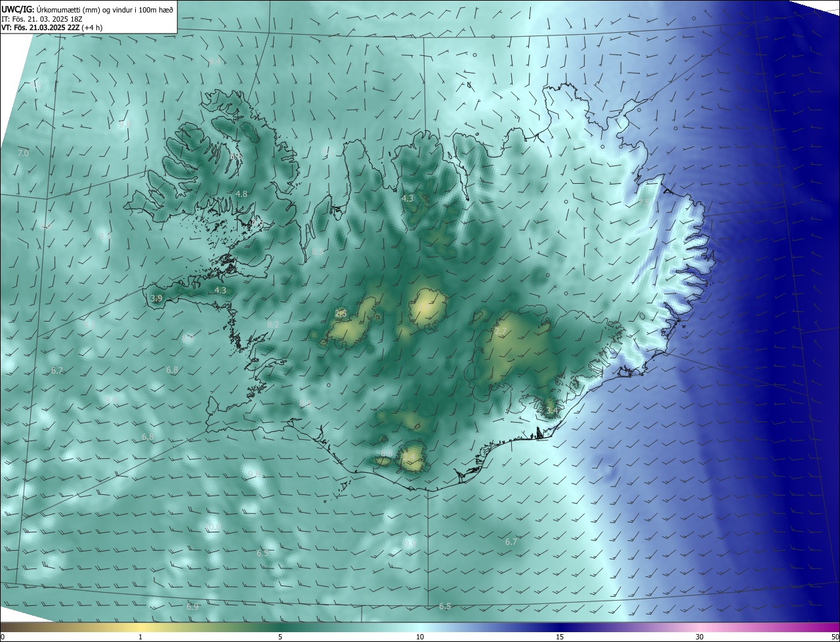Click the 2.5 value label on the western glacier
Screen dimensions: 840x642
tap(341, 314)
